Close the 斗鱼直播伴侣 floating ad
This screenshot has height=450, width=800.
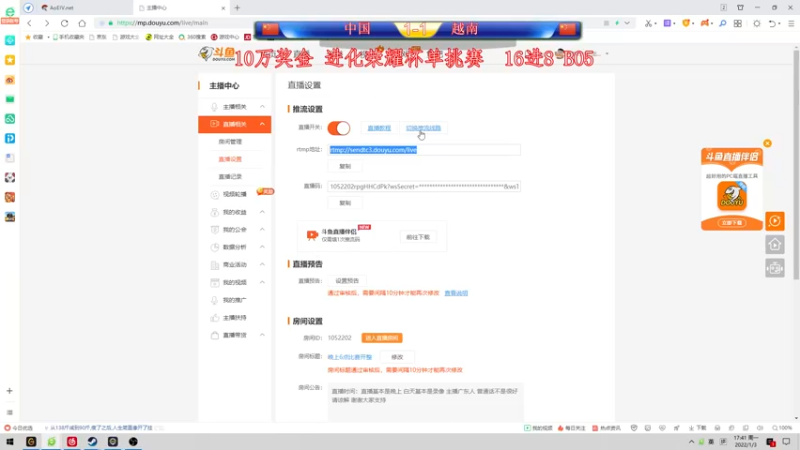click(767, 143)
